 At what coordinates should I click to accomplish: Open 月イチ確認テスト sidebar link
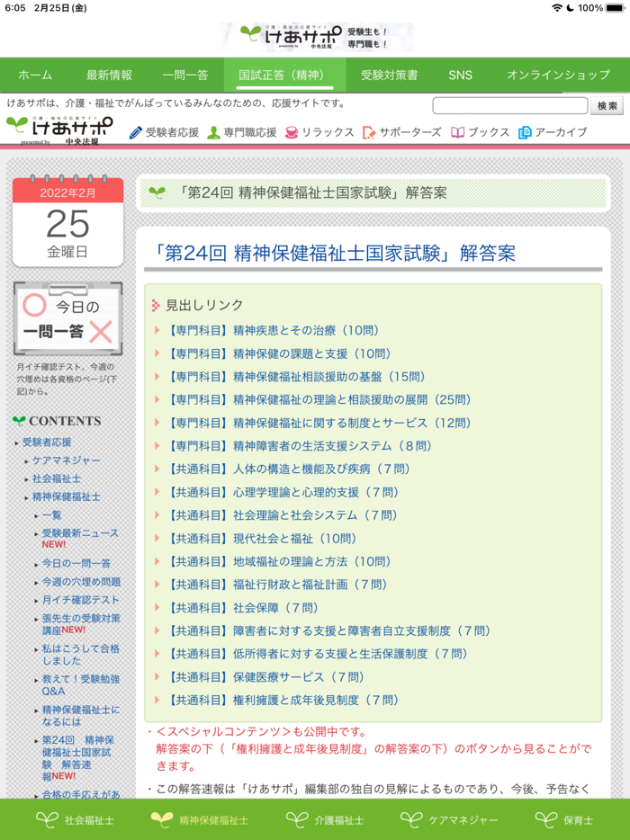coord(80,600)
